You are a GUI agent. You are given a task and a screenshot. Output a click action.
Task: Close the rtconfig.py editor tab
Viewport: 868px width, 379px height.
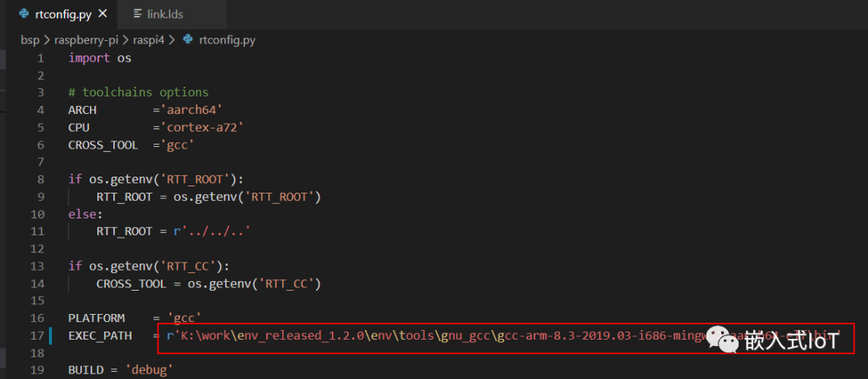[x=102, y=14]
